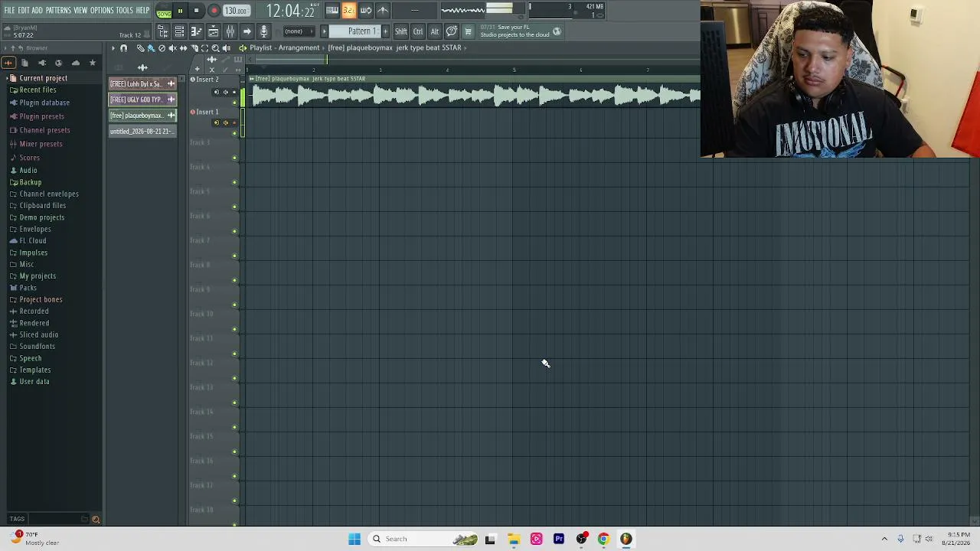Screen dimensions: 980x551
Task: Click the 130.000 tempo field
Action: pyautogui.click(x=236, y=11)
